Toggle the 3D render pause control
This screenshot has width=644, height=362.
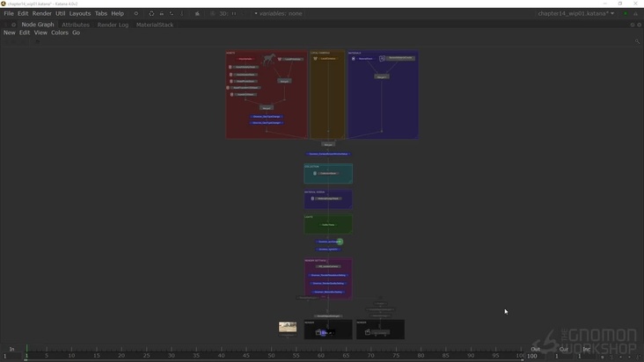[234, 13]
